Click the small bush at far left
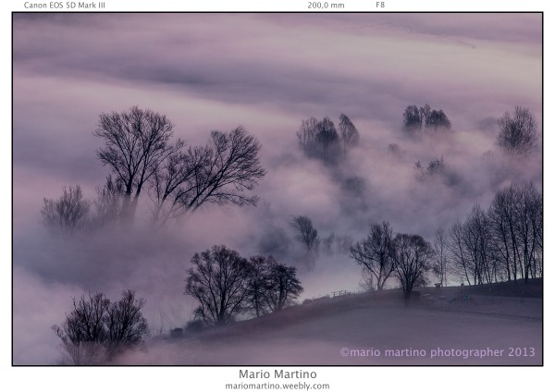 65,210
